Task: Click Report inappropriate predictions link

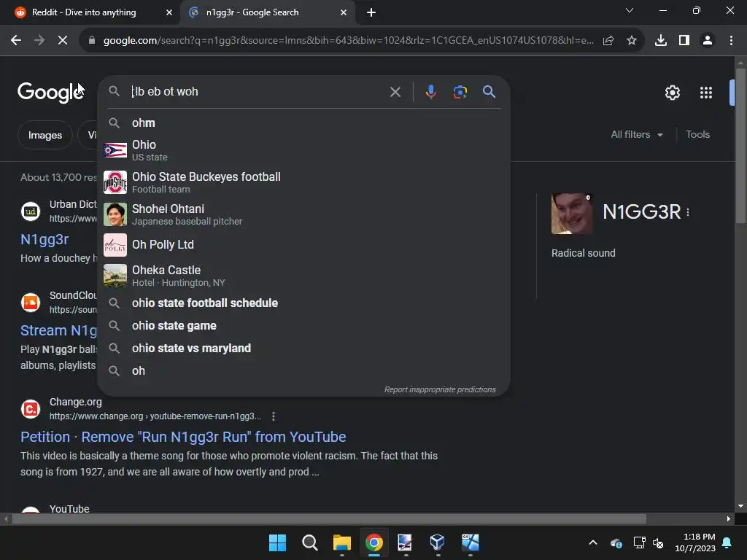Action: 440,389
